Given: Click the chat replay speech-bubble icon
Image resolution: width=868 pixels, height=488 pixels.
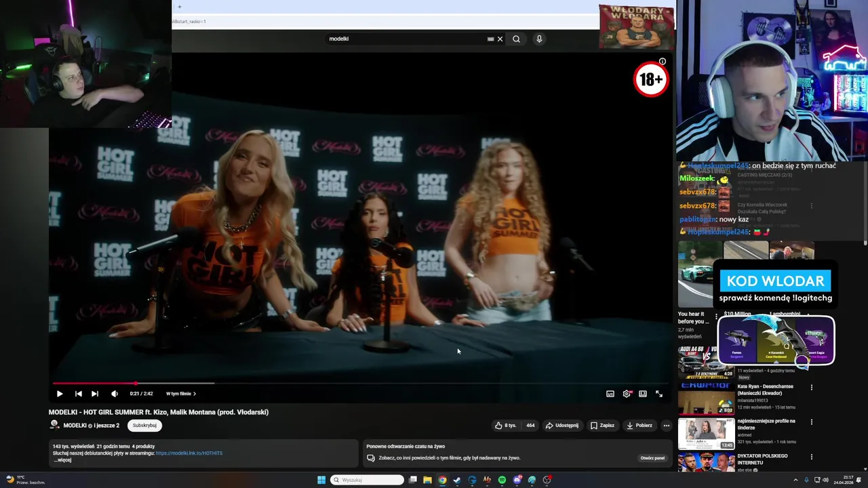Looking at the screenshot, I should click(370, 458).
